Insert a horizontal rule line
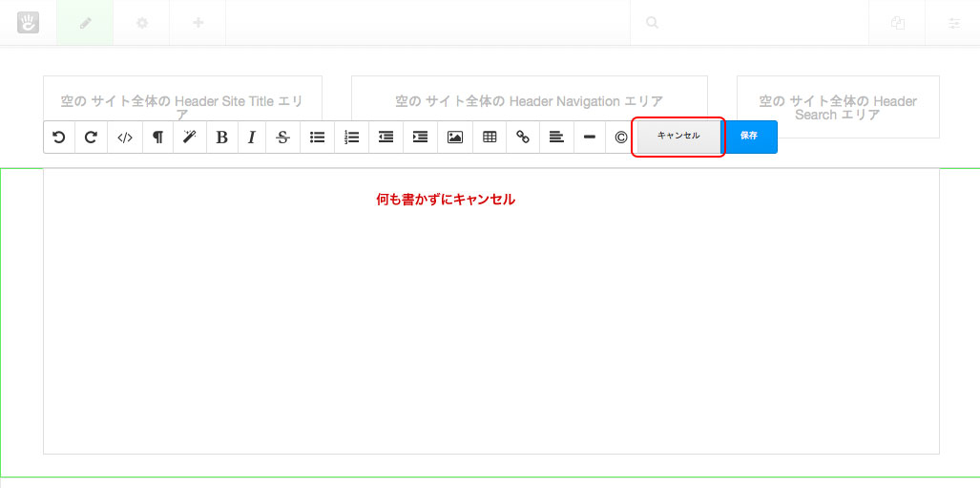 click(x=590, y=137)
